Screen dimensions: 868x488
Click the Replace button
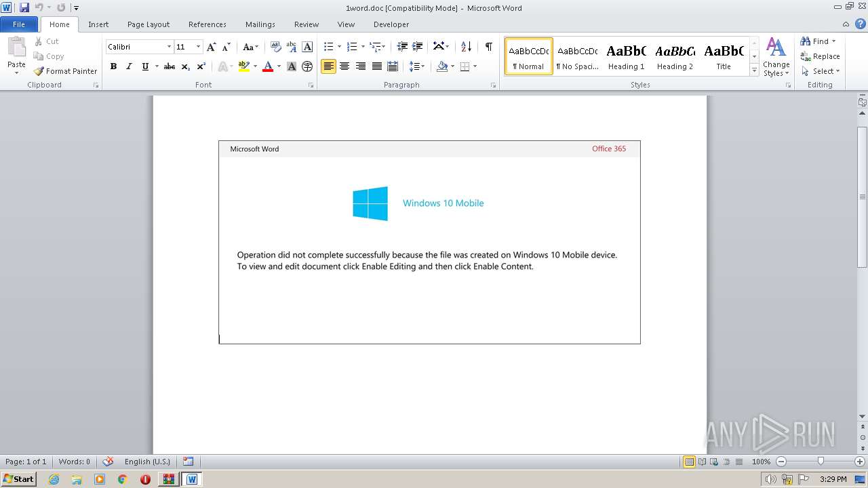click(820, 56)
